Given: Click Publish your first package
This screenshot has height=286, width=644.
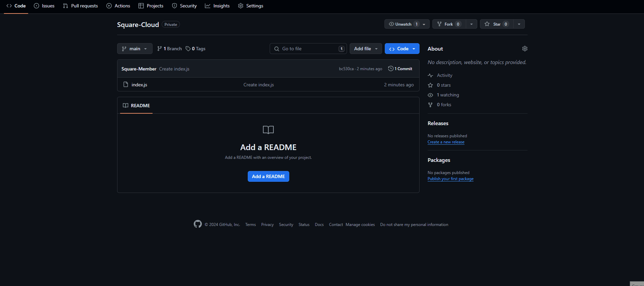Looking at the screenshot, I should coord(451,179).
